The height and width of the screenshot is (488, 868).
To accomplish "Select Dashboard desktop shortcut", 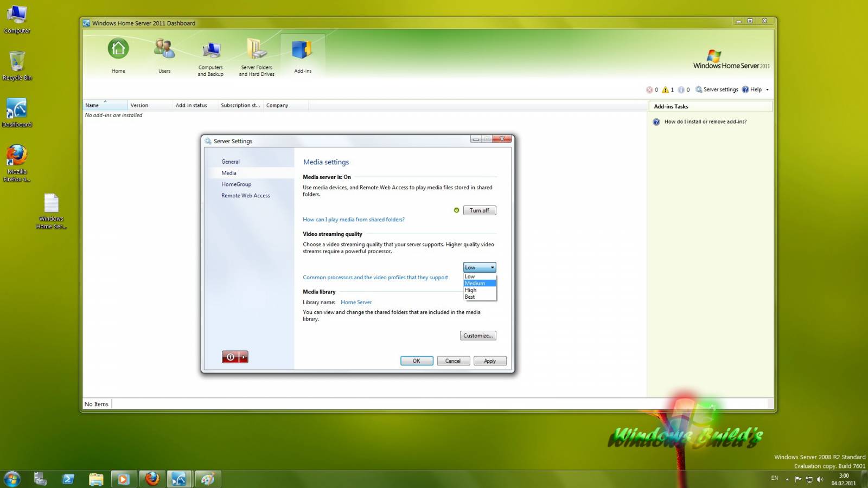I will tap(17, 113).
